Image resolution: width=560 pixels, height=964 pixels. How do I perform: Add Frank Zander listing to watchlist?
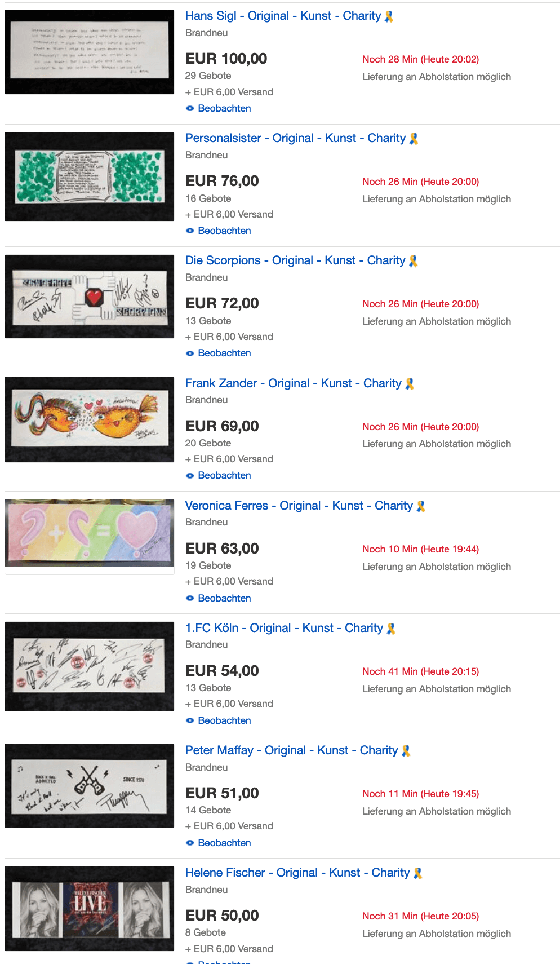[219, 475]
